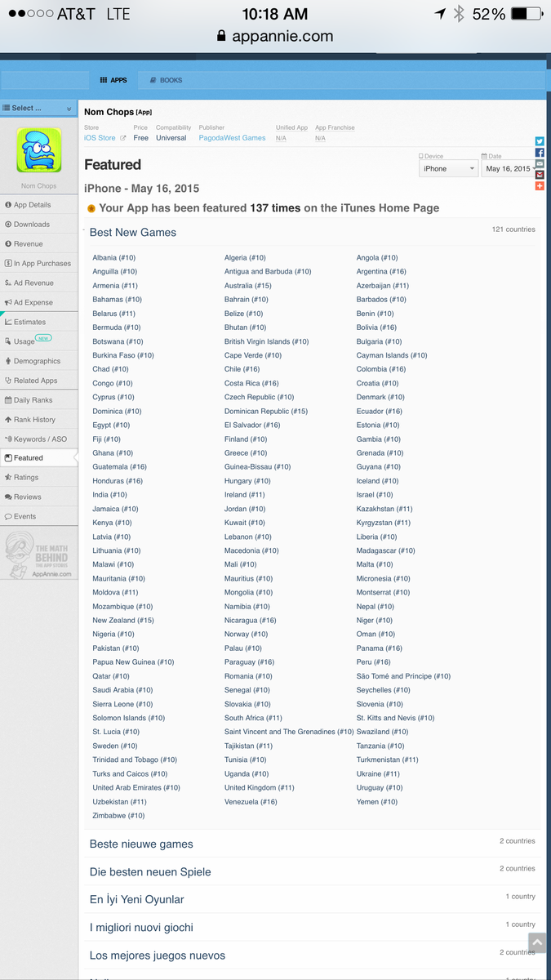
Task: Open South Africa (#11) country entry
Action: (253, 719)
